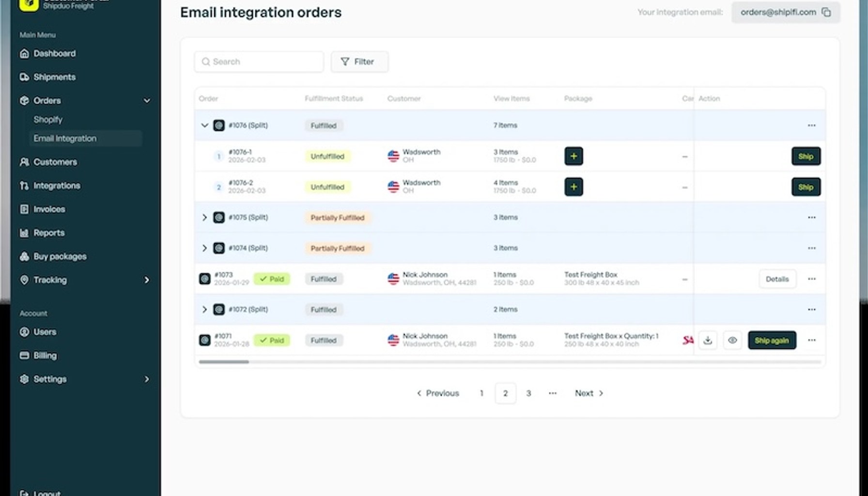Go to the Next page
868x496 pixels.
[589, 393]
